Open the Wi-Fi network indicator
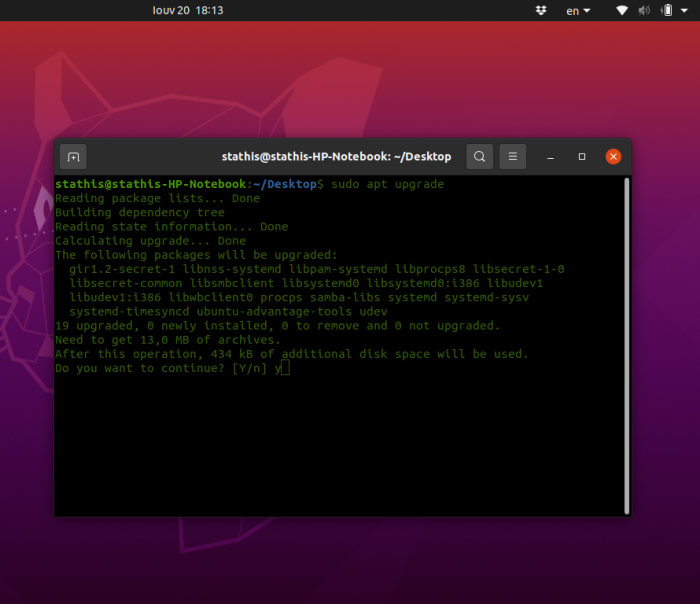 pyautogui.click(x=621, y=10)
